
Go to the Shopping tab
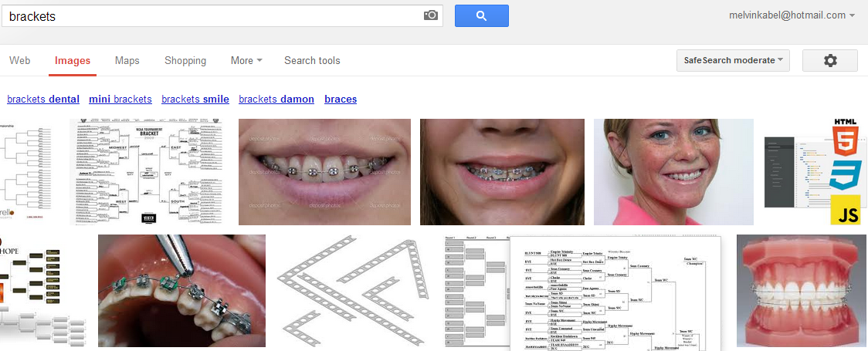pos(185,61)
